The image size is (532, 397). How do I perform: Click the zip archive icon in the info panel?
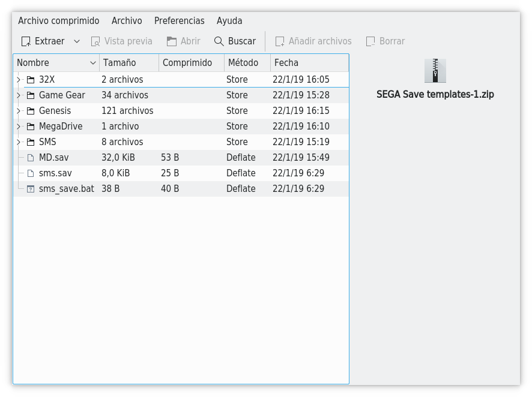click(435, 71)
